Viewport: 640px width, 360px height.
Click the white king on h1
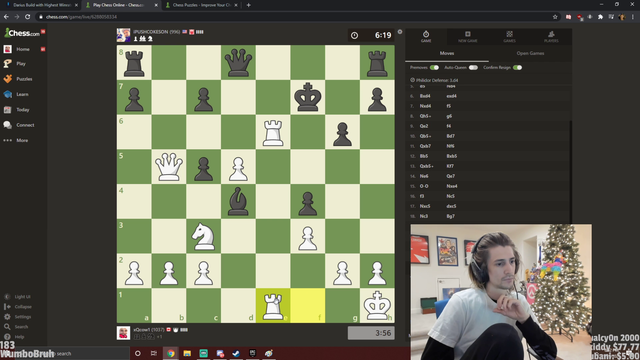click(377, 305)
